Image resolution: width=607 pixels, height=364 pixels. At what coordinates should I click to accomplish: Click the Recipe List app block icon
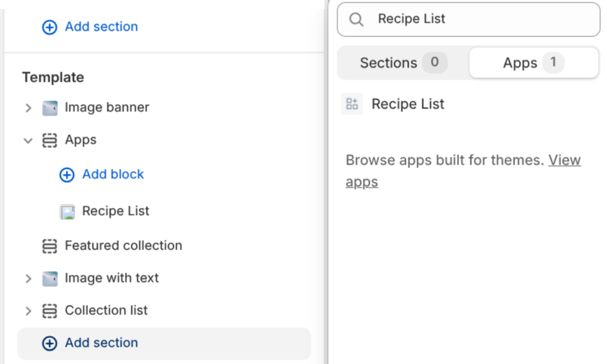pos(352,104)
